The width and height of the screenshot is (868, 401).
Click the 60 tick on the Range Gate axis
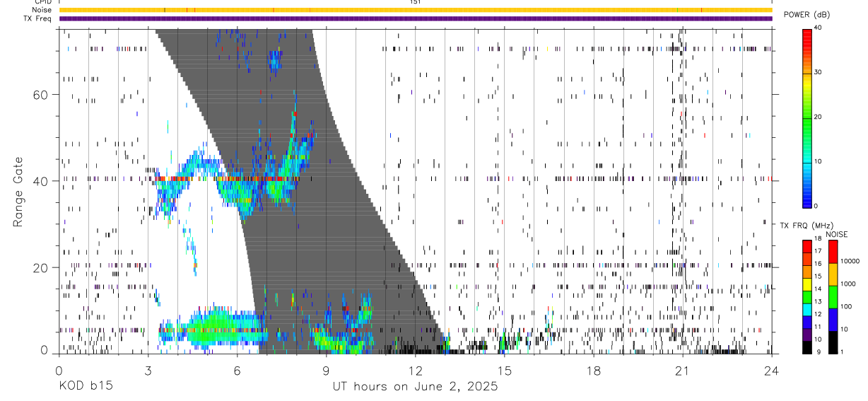pyautogui.click(x=42, y=94)
